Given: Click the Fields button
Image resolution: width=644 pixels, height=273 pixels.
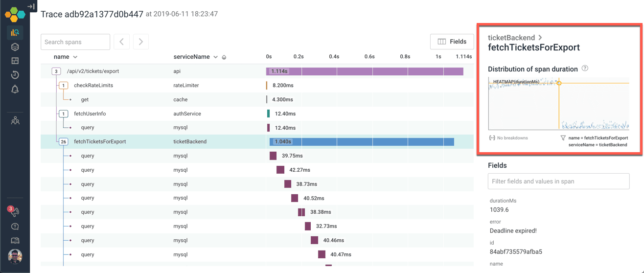Looking at the screenshot, I should click(452, 42).
